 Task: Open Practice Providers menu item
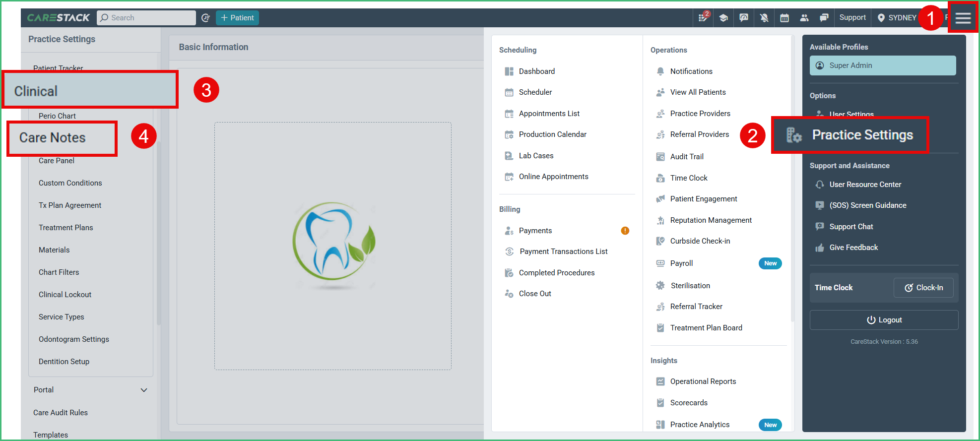click(700, 114)
